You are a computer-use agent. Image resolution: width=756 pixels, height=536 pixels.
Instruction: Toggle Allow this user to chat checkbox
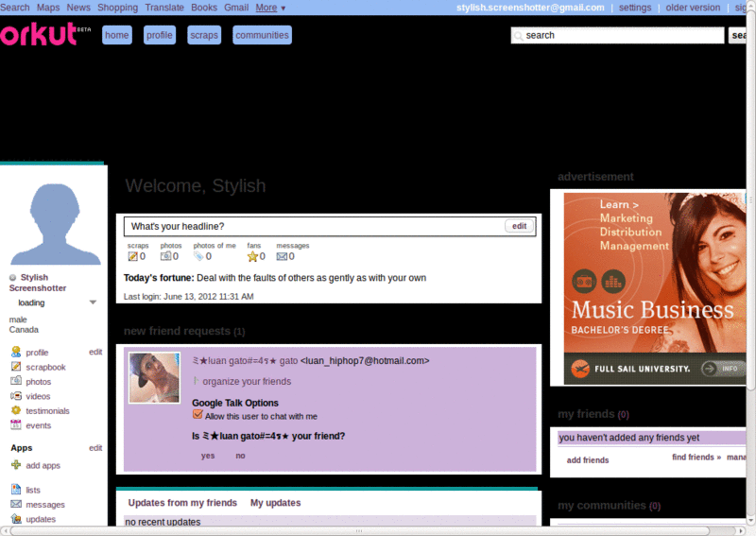click(198, 414)
